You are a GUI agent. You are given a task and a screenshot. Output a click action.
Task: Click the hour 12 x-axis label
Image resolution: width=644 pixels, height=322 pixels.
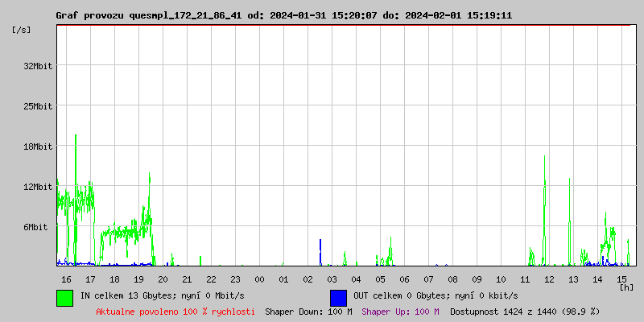click(549, 279)
